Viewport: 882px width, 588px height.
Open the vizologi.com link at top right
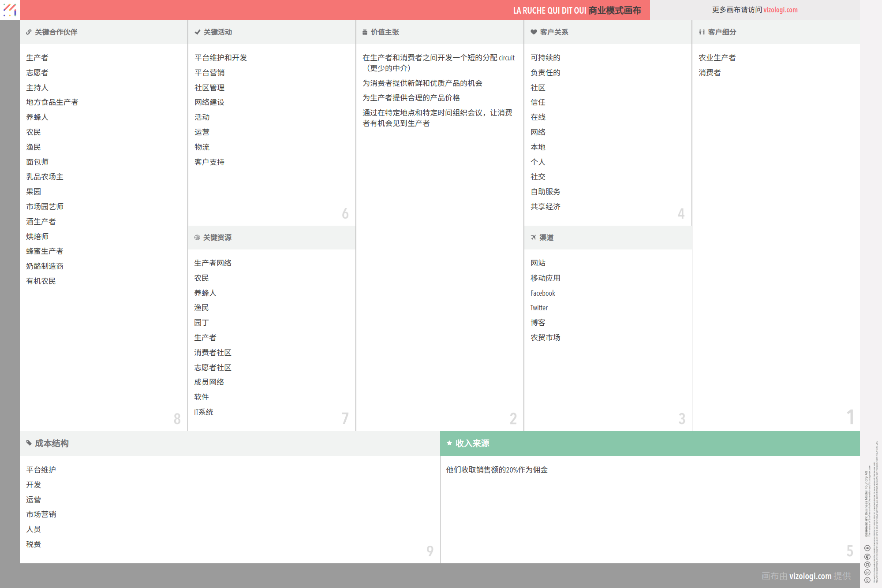(x=780, y=10)
